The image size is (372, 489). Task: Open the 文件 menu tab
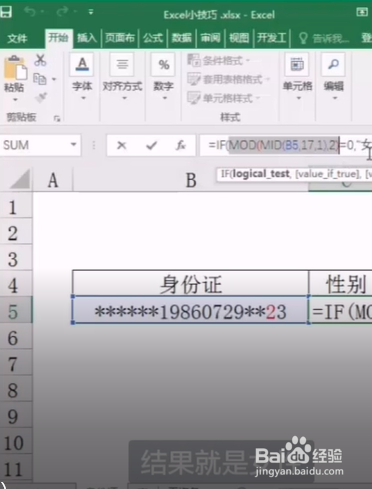17,38
